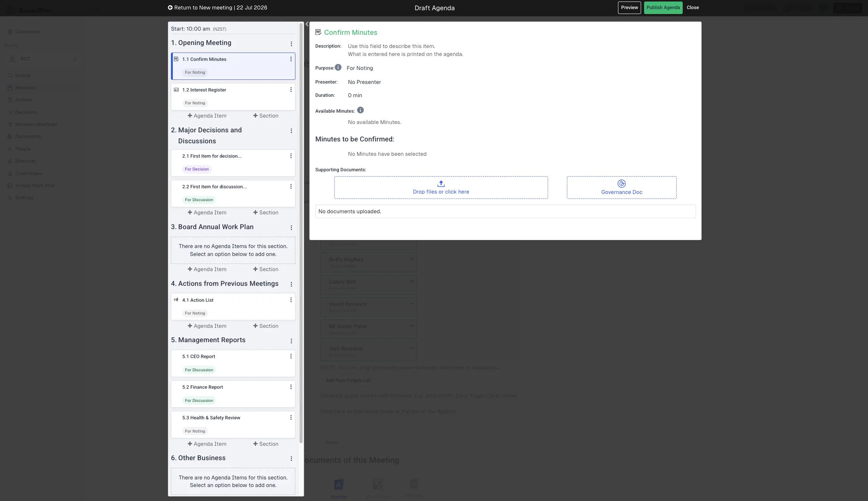The width and height of the screenshot is (868, 501).
Task: Open kebab menu for Other Business section
Action: pyautogui.click(x=291, y=459)
